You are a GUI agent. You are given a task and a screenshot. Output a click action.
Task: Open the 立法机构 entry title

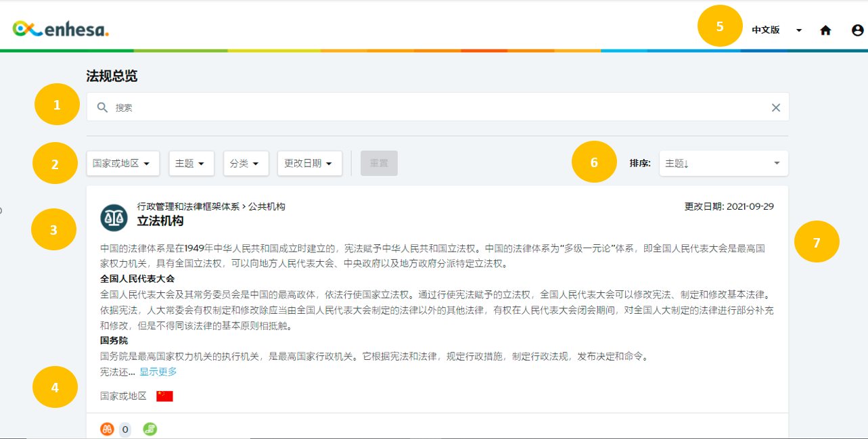click(x=160, y=221)
